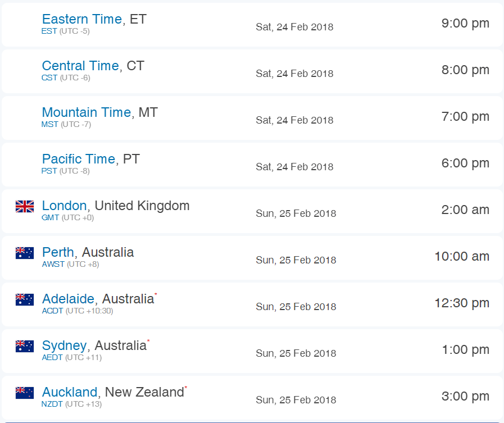Image resolution: width=504 pixels, height=423 pixels.
Task: Open the Mountain Time link
Action: click(87, 112)
